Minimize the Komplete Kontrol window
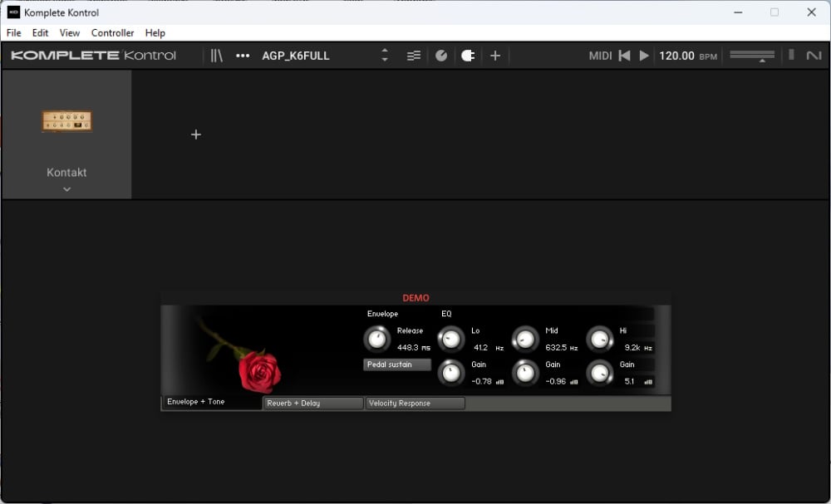This screenshot has width=831, height=504. coord(738,12)
